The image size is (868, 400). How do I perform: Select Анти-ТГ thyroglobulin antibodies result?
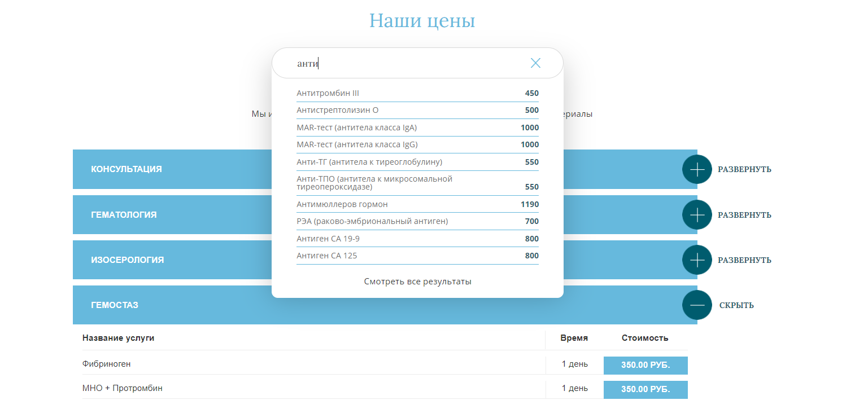tap(369, 162)
